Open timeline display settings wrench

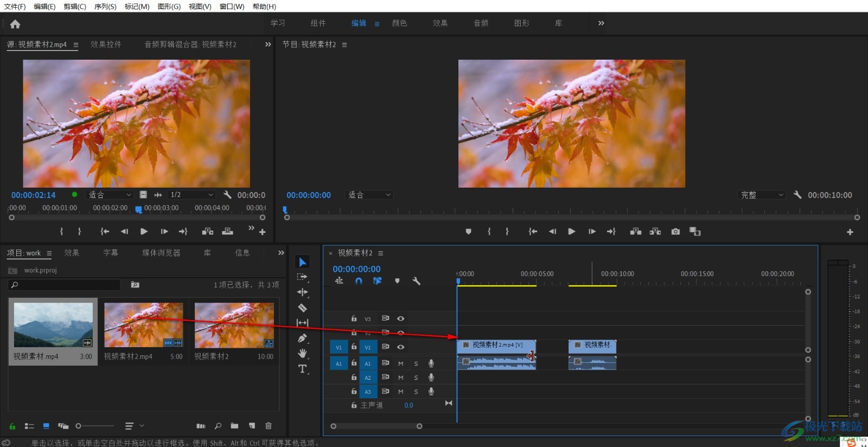point(416,281)
